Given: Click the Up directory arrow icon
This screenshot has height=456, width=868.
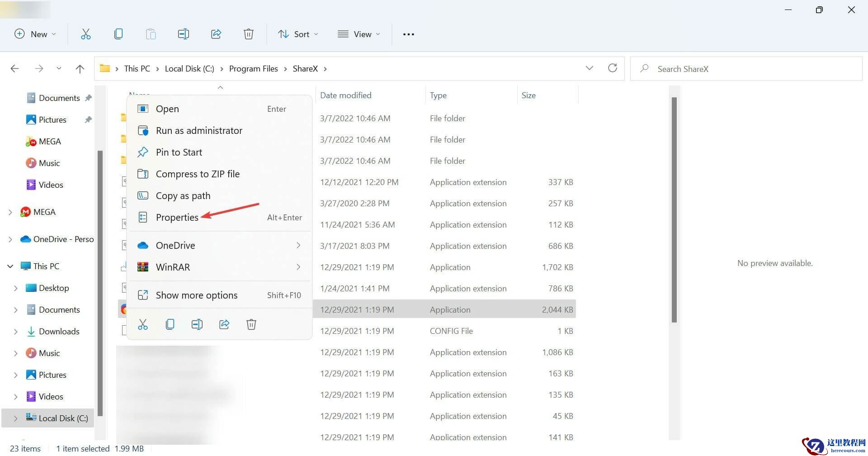Looking at the screenshot, I should pos(80,69).
